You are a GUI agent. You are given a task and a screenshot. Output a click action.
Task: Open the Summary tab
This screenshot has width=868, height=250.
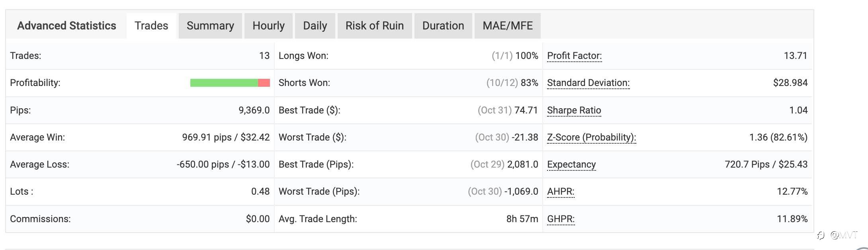click(210, 26)
